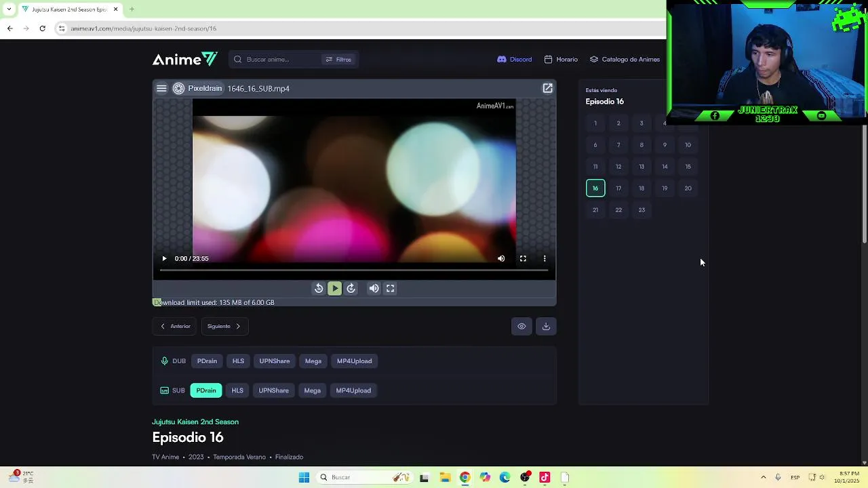This screenshot has height=488, width=868.
Task: Skip forward with the Pixeldrain forward button
Action: tap(351, 288)
